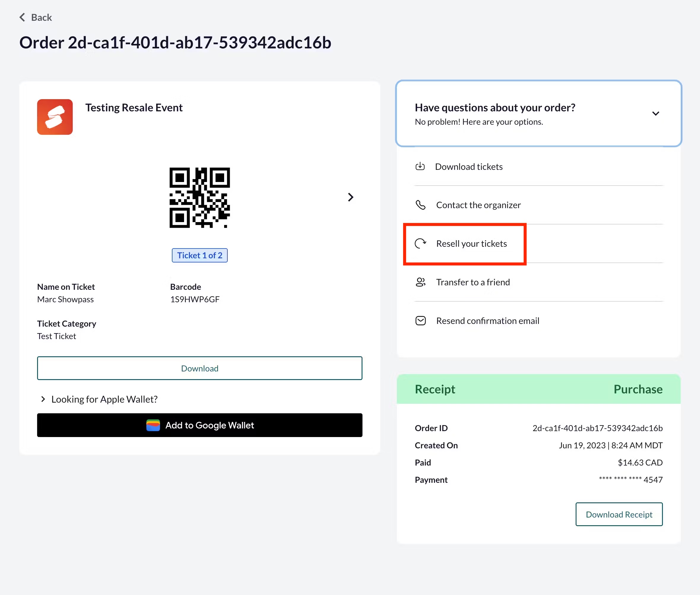Screen dimensions: 700x595
Task: Click the barcode value 1S9HWP6GF
Action: pos(195,300)
